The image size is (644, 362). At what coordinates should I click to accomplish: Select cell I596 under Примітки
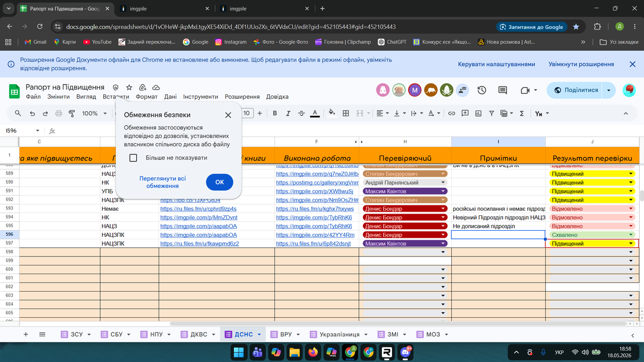tap(498, 235)
